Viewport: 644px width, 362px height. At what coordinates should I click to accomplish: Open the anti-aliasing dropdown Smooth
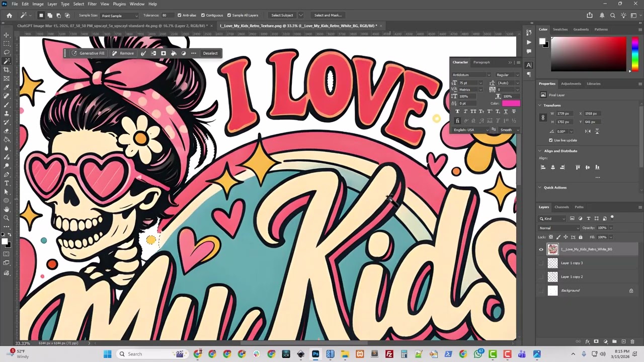pos(508,130)
